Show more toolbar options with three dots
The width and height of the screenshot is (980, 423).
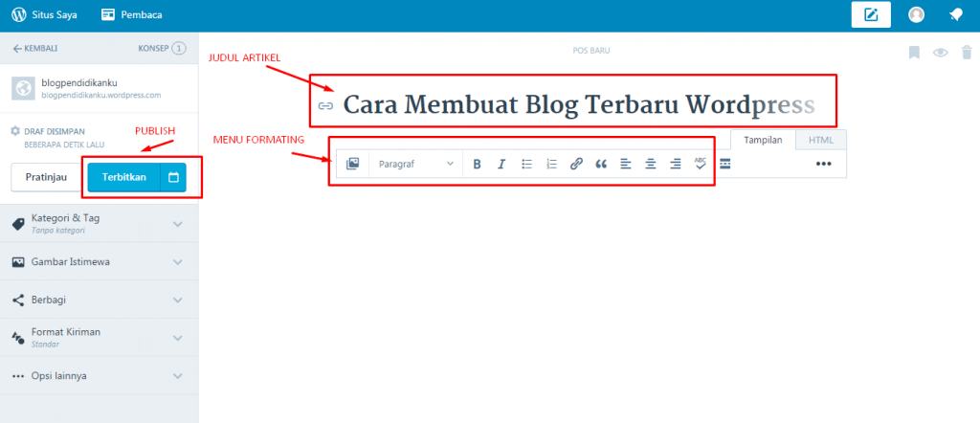(x=824, y=164)
